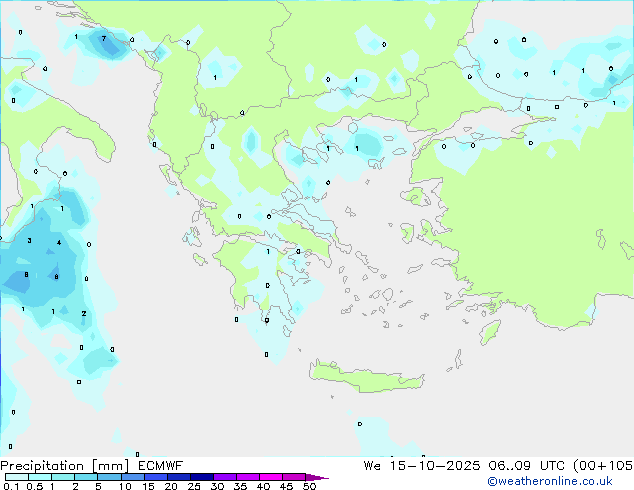
Task: Click the 40–45 mm magenta legend swatch
Action: tap(271, 477)
